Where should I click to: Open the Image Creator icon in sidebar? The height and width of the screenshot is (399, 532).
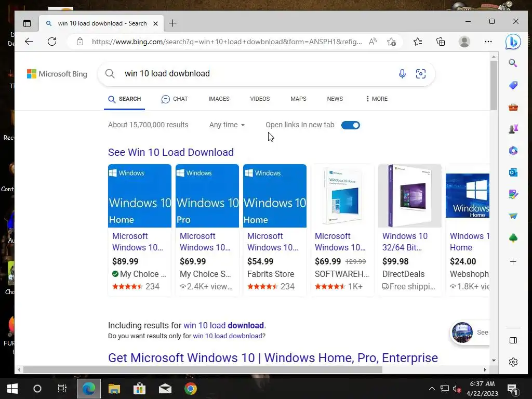[513, 194]
